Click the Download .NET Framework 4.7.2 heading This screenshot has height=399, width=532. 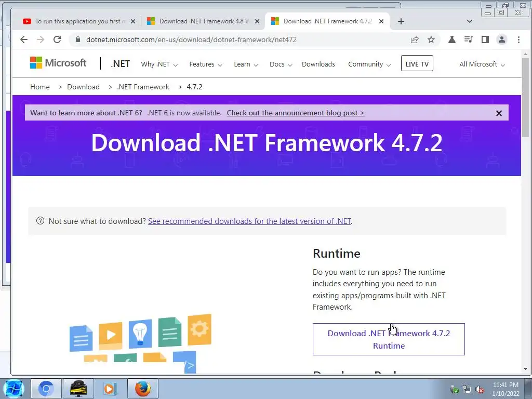tap(267, 142)
